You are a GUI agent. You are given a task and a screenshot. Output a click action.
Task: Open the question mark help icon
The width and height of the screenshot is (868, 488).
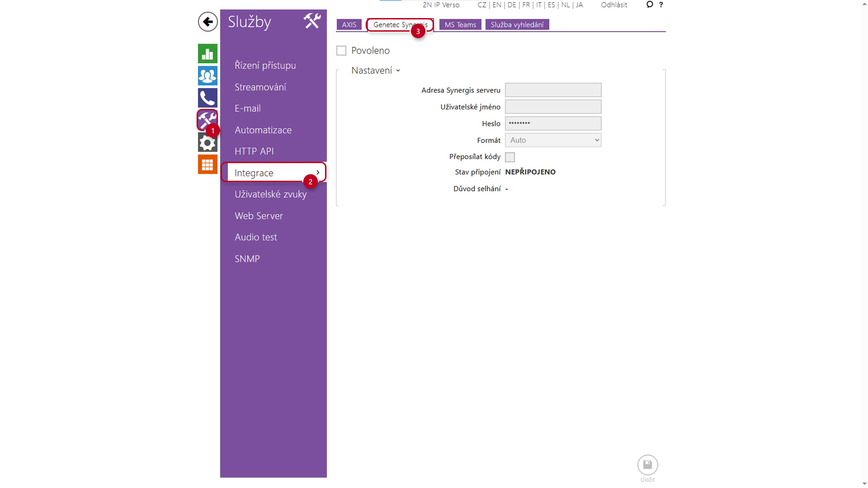[x=661, y=5]
